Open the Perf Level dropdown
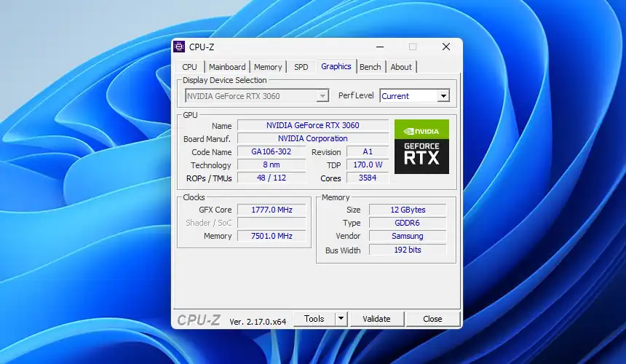626x364 pixels. (x=443, y=96)
